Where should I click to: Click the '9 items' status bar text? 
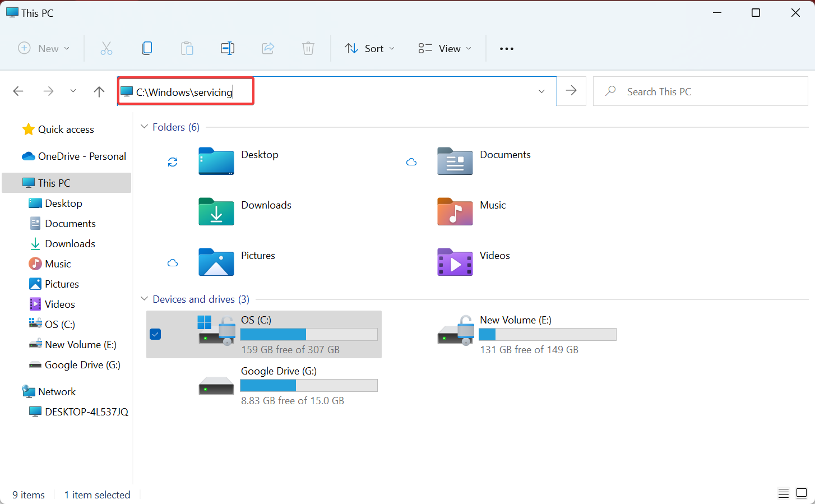pyautogui.click(x=29, y=495)
